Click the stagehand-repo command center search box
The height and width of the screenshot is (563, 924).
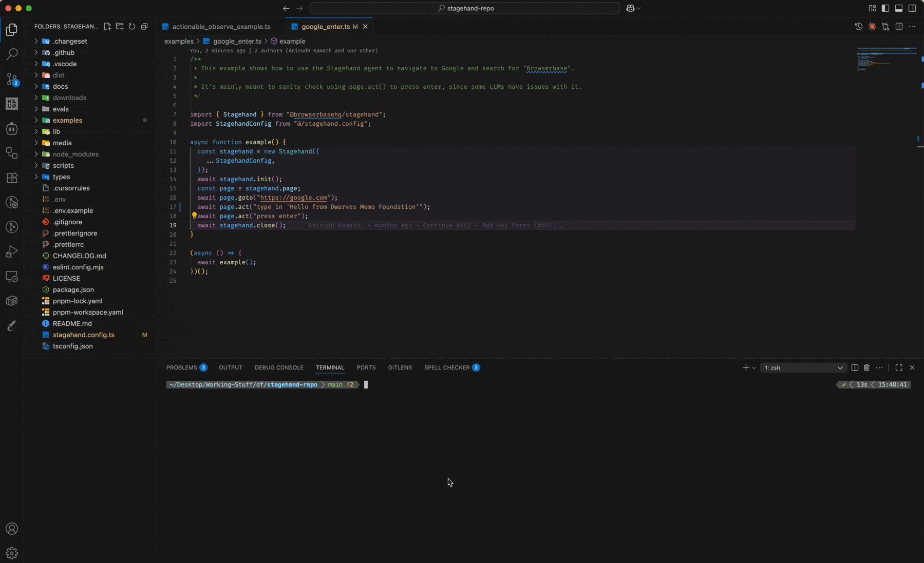[465, 8]
